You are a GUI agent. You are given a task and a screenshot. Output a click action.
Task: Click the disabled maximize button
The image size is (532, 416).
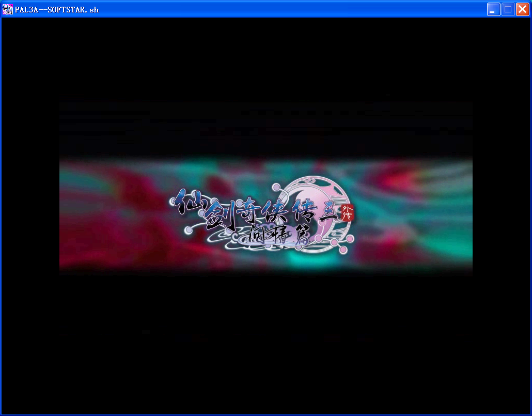508,9
